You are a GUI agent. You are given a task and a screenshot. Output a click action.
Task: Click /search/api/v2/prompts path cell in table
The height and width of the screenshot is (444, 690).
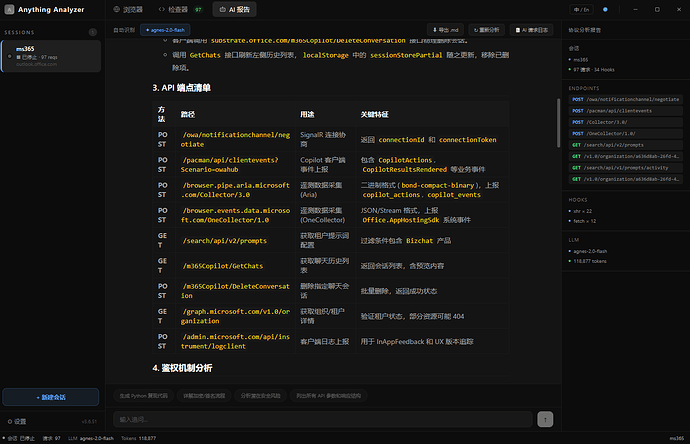coord(224,241)
